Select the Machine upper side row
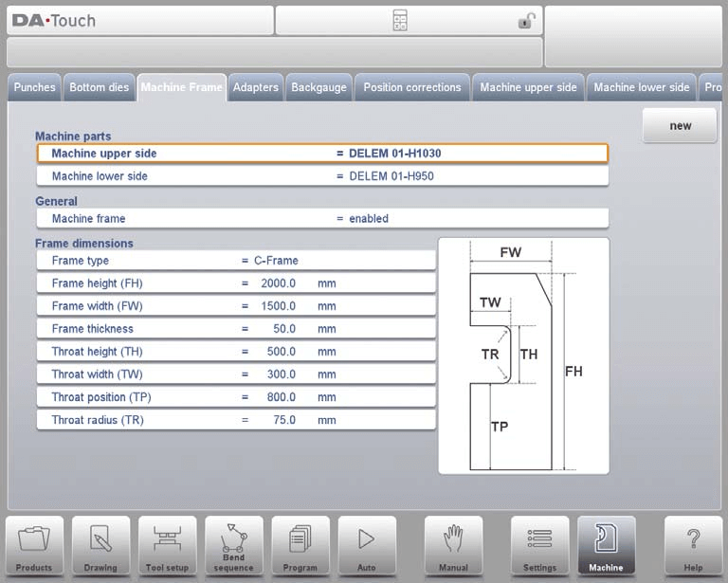728x583 pixels. (x=322, y=154)
